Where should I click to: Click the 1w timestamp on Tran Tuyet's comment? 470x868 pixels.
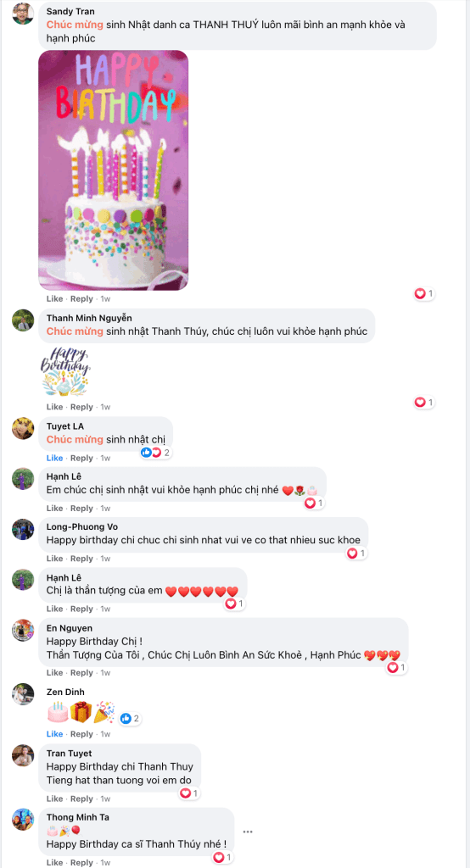click(x=104, y=798)
